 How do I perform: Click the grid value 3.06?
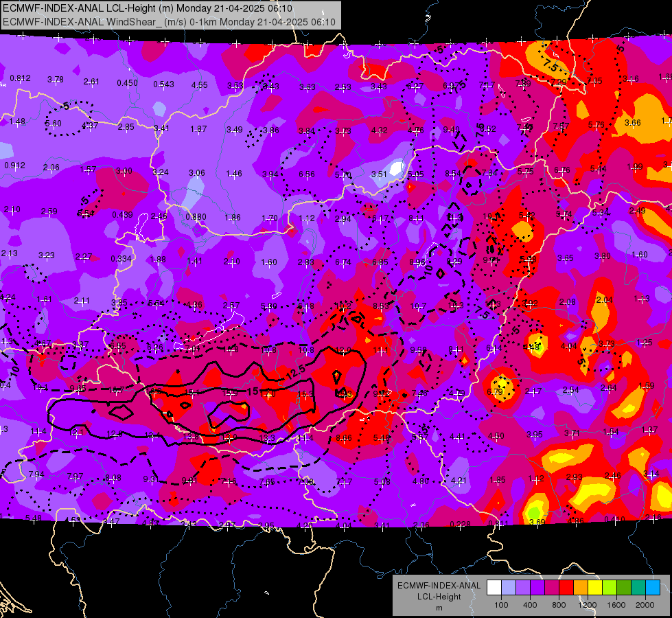coord(197,173)
